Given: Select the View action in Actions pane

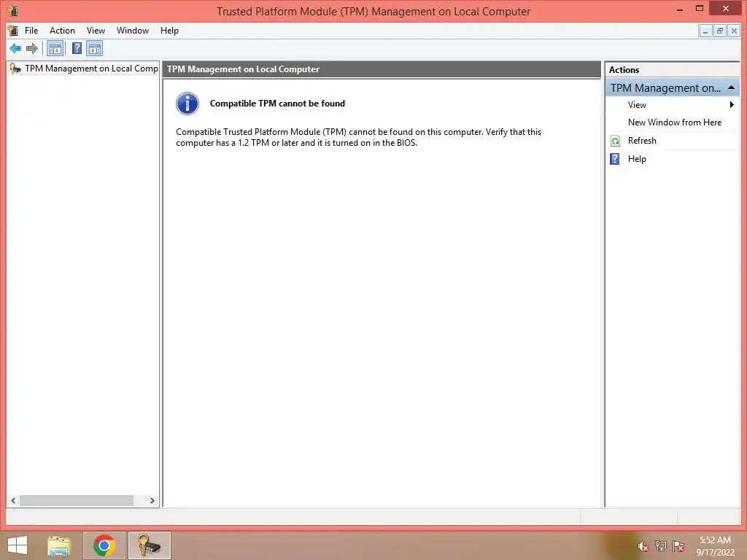Looking at the screenshot, I should pyautogui.click(x=637, y=105).
